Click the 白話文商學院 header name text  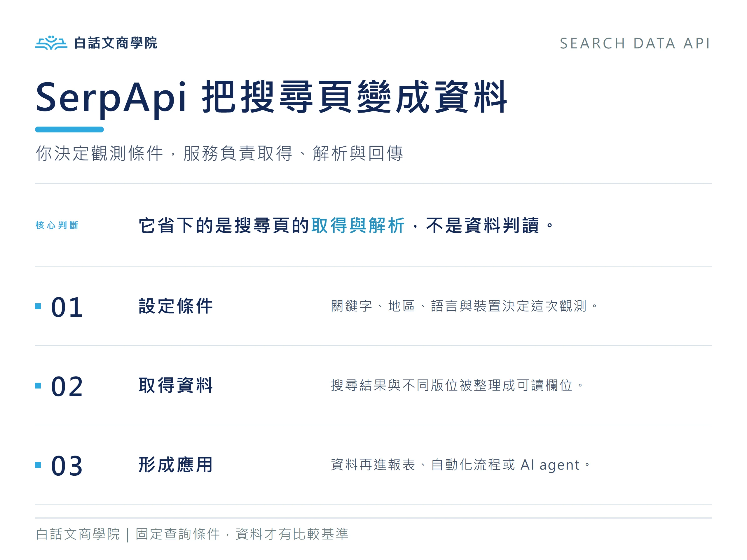[116, 43]
